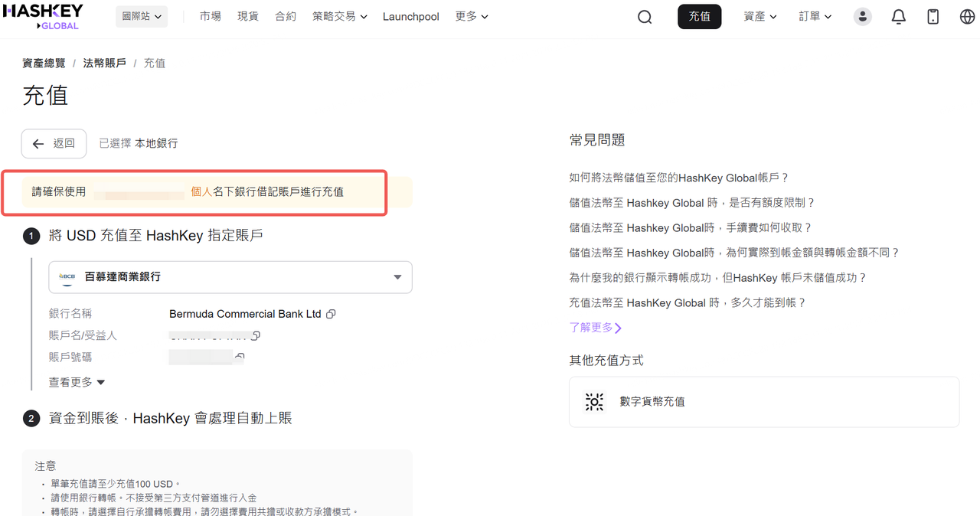Open the notifications bell icon
This screenshot has height=516, width=980.
coord(899,17)
